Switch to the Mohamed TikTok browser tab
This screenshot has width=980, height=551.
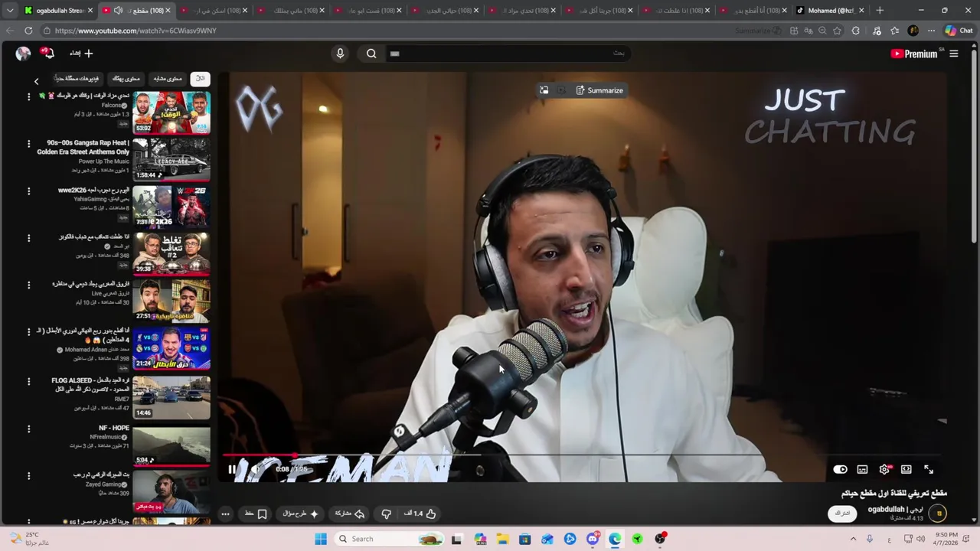830,10
